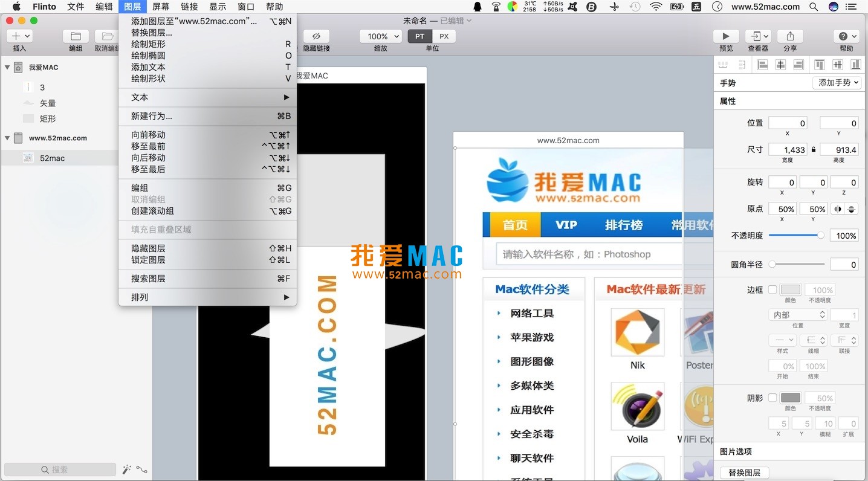Image resolution: width=868 pixels, height=481 pixels.
Task: Enable the Border (边框) checkbox
Action: [772, 289]
